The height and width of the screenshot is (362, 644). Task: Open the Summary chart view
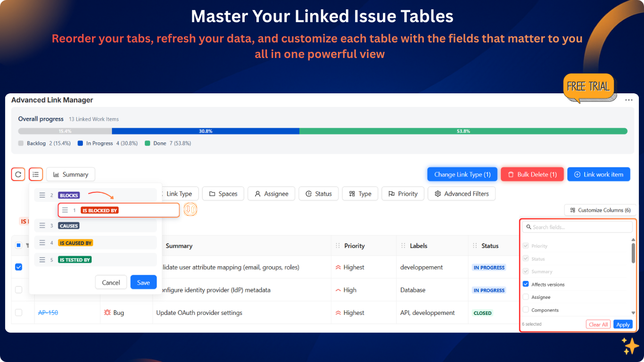coord(70,174)
